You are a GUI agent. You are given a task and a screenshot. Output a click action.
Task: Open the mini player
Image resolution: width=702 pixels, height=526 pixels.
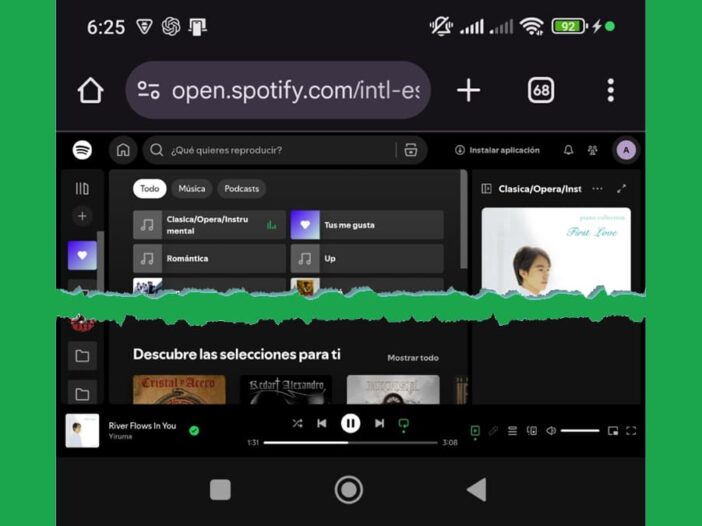(x=613, y=431)
